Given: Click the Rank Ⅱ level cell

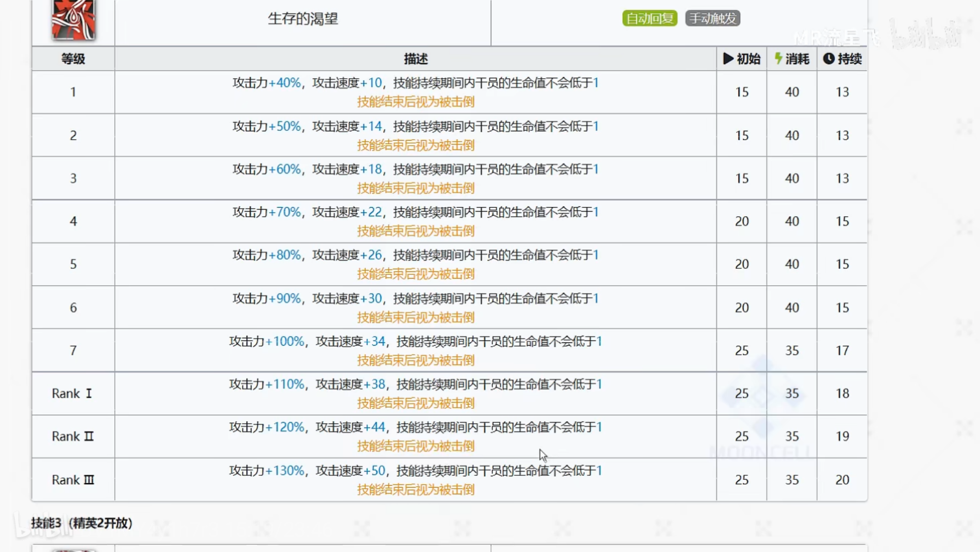Looking at the screenshot, I should pos(73,436).
